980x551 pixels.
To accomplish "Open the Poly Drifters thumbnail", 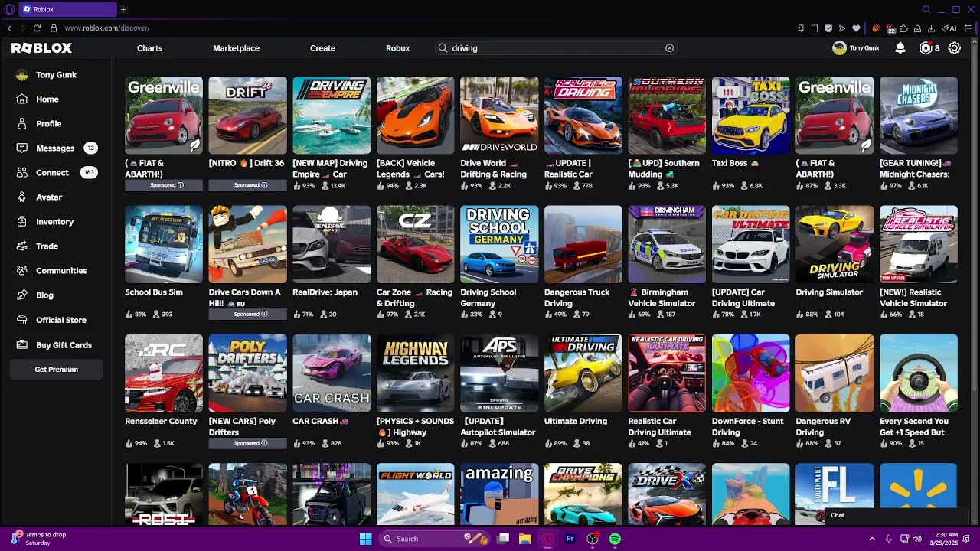I will (247, 373).
